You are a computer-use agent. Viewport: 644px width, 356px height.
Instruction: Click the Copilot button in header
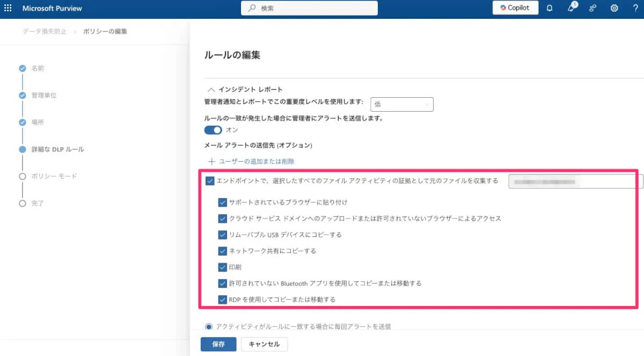[515, 8]
